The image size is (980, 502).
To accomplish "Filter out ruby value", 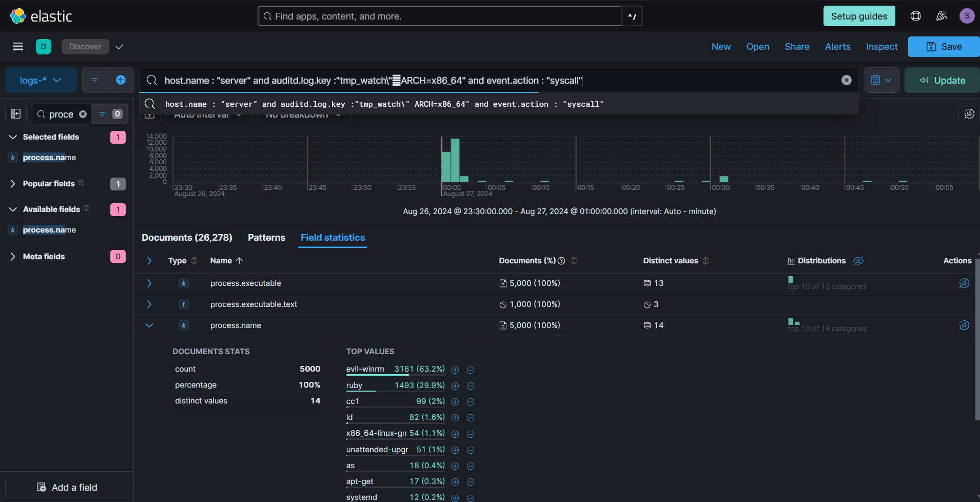I will click(x=471, y=386).
